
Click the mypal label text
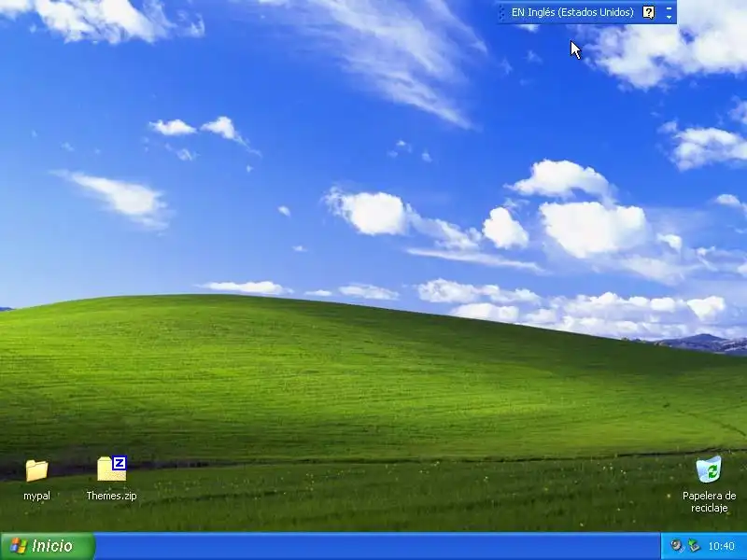[36, 496]
